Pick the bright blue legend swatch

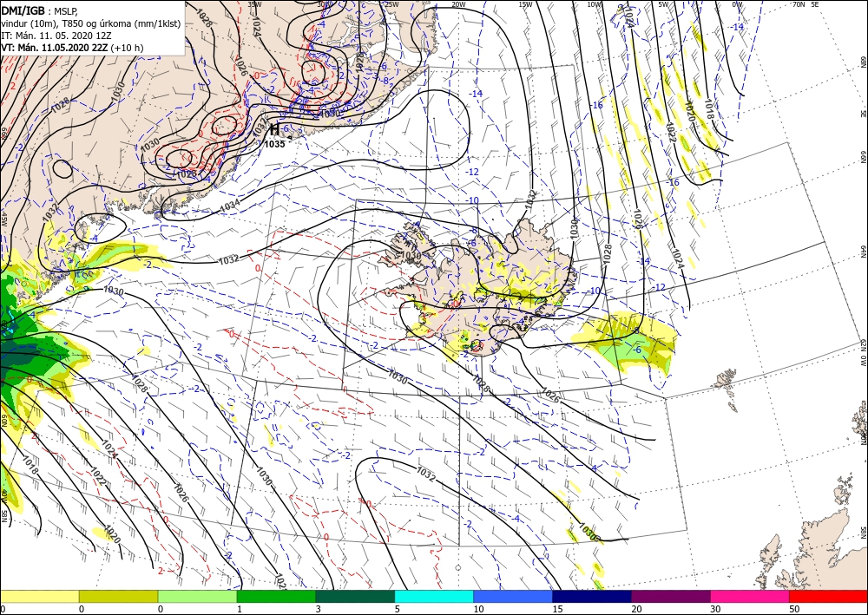[x=513, y=596]
